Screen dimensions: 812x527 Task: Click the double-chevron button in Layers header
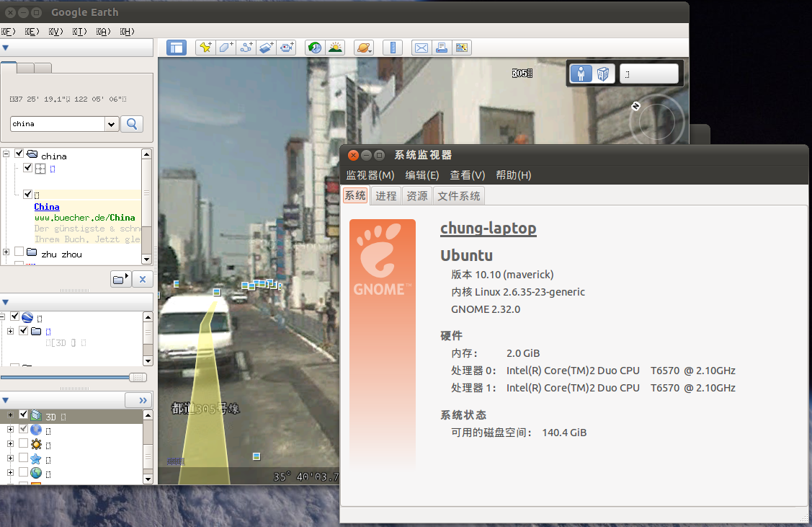(x=139, y=401)
